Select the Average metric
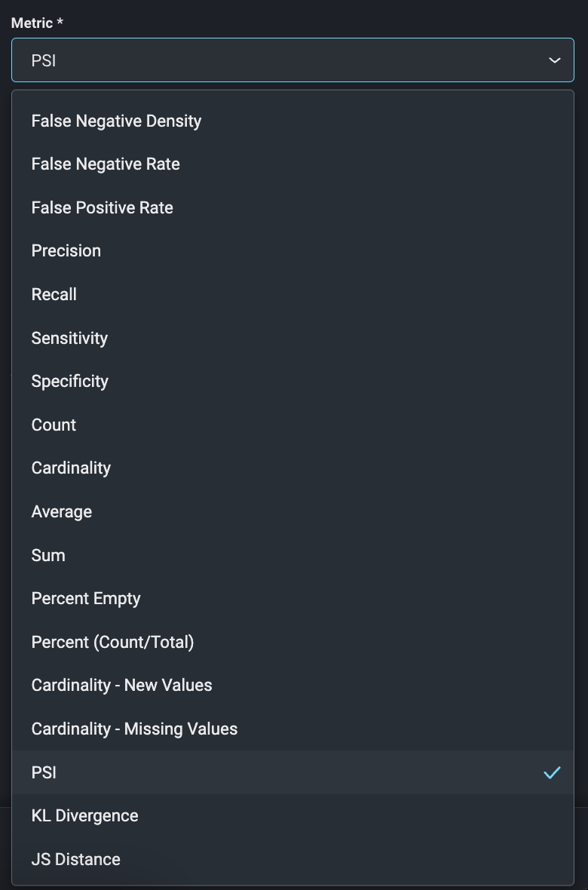 click(x=62, y=511)
